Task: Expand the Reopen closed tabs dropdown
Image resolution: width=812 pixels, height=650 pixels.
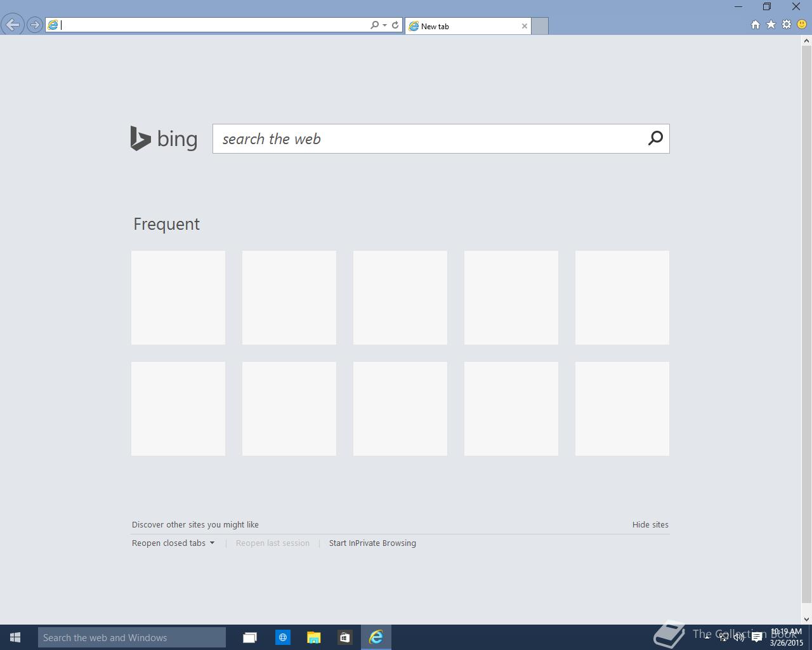Action: click(173, 543)
